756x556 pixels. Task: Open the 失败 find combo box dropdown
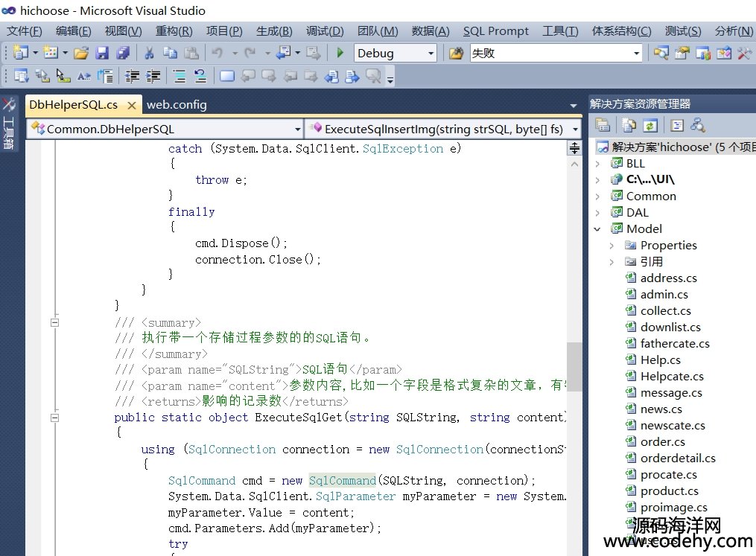(636, 53)
